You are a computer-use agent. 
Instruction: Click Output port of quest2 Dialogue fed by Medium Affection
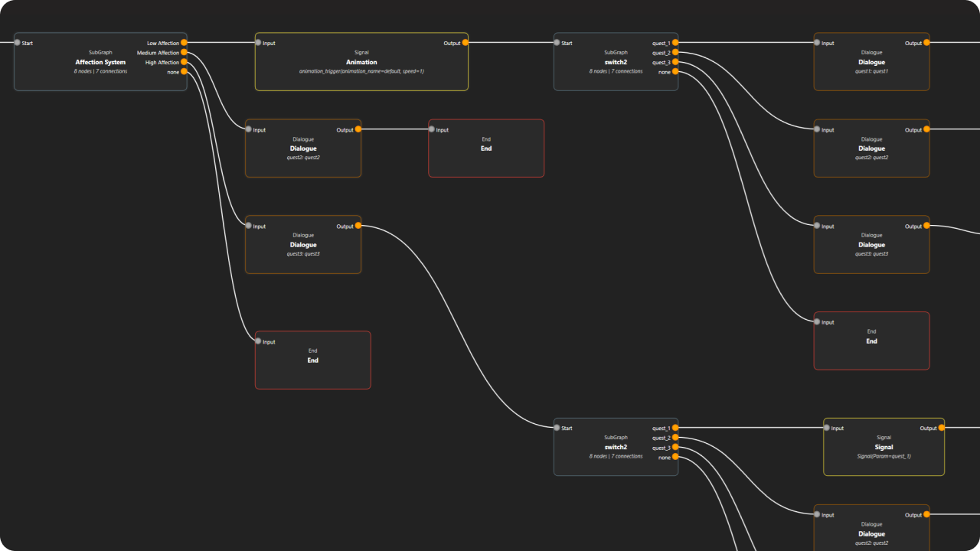[x=358, y=129]
